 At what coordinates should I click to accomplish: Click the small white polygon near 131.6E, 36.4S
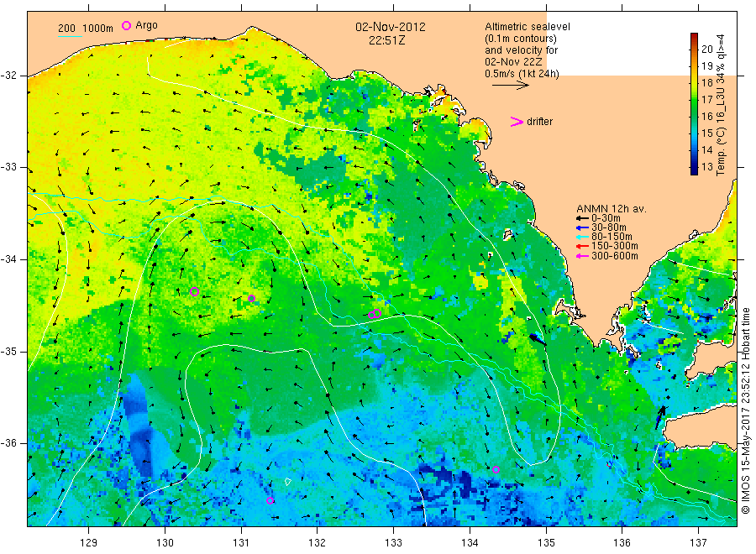click(x=288, y=481)
